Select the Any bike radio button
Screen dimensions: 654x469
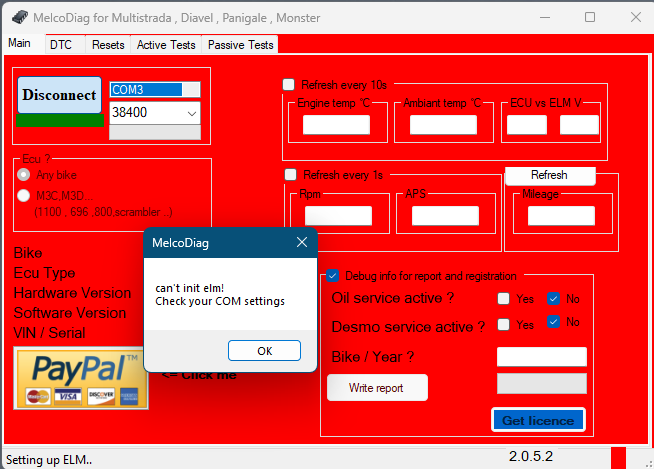tap(23, 174)
